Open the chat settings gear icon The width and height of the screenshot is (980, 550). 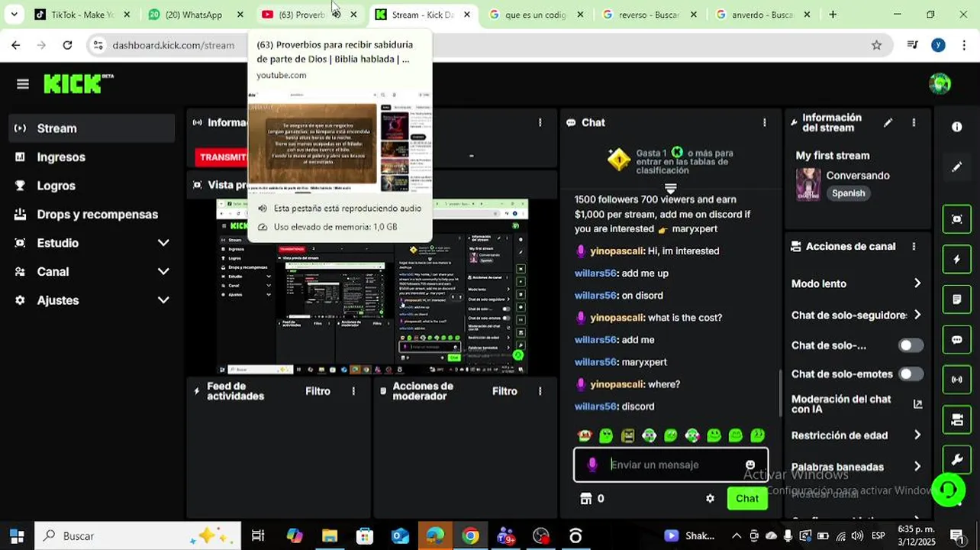coord(710,498)
